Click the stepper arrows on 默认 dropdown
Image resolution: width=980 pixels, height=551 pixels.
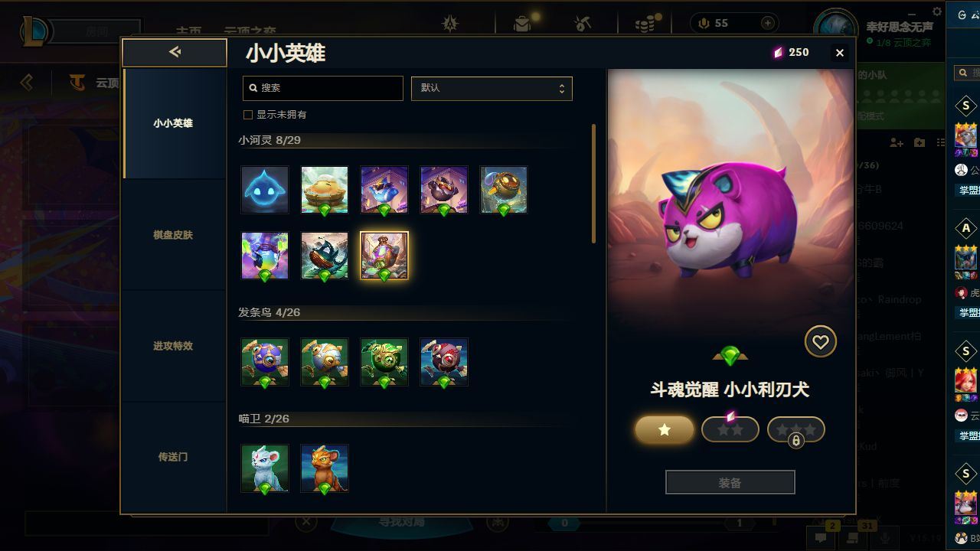[x=561, y=88]
